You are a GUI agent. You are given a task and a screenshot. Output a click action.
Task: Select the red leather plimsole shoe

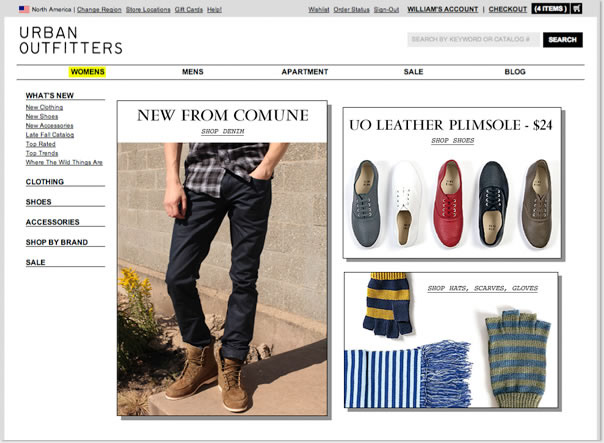click(x=448, y=203)
